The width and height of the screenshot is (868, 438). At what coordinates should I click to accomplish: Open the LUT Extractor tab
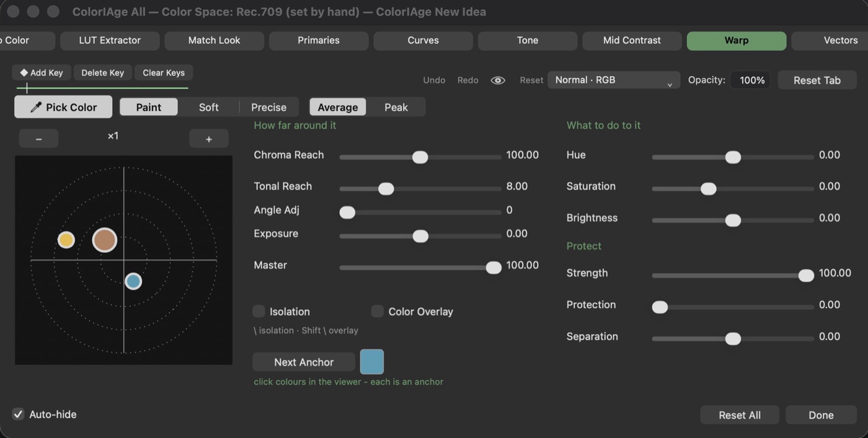pos(110,41)
